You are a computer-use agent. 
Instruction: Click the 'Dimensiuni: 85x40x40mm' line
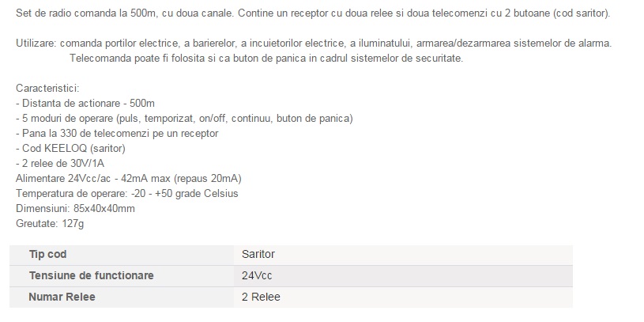coord(75,209)
